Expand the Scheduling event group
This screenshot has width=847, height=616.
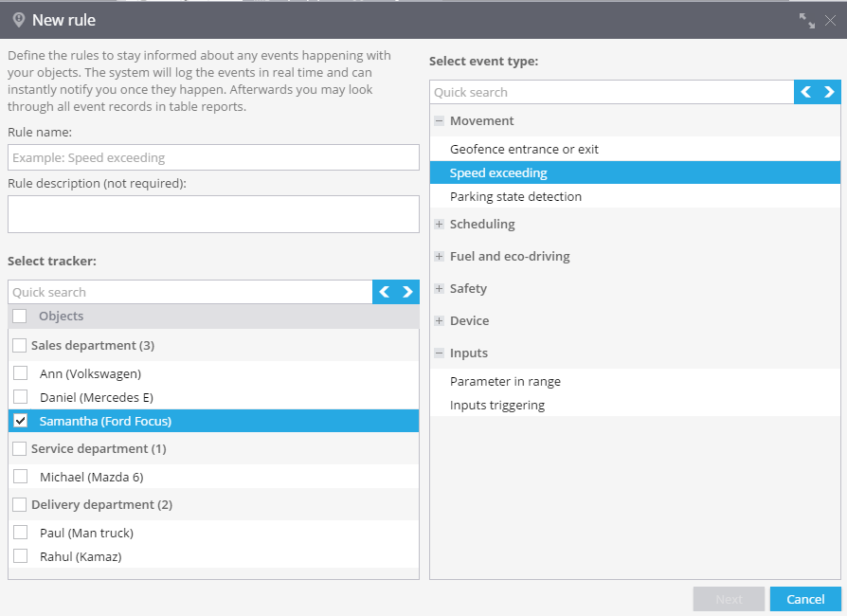coord(440,225)
